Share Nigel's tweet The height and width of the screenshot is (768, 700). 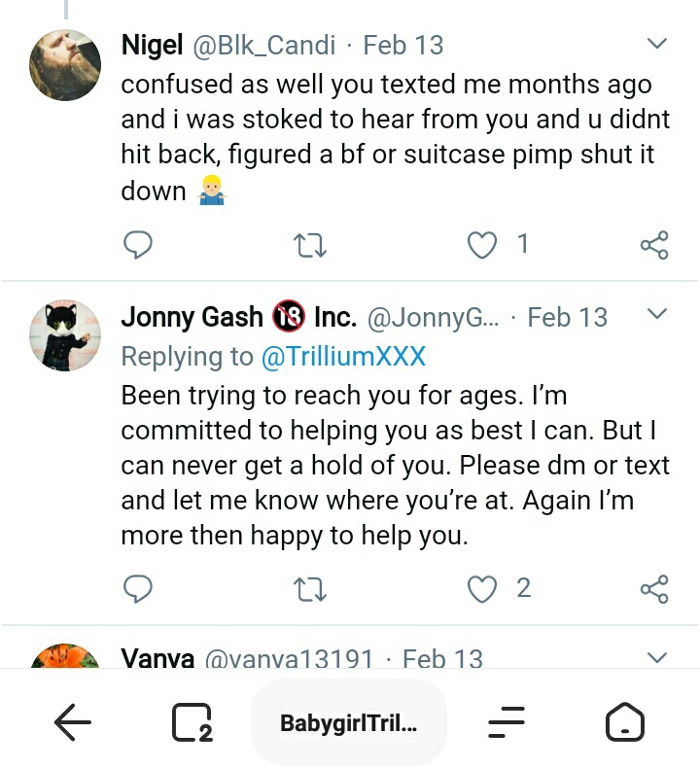(654, 245)
